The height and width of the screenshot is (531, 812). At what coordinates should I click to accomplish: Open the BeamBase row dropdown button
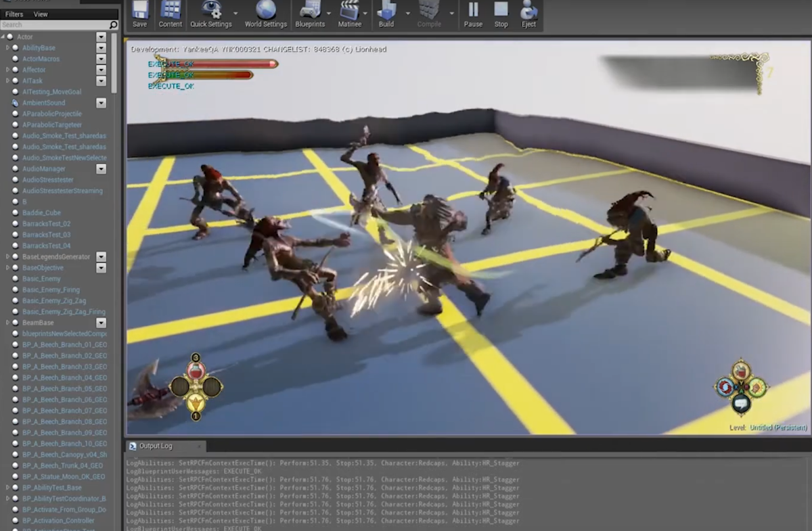pos(101,323)
